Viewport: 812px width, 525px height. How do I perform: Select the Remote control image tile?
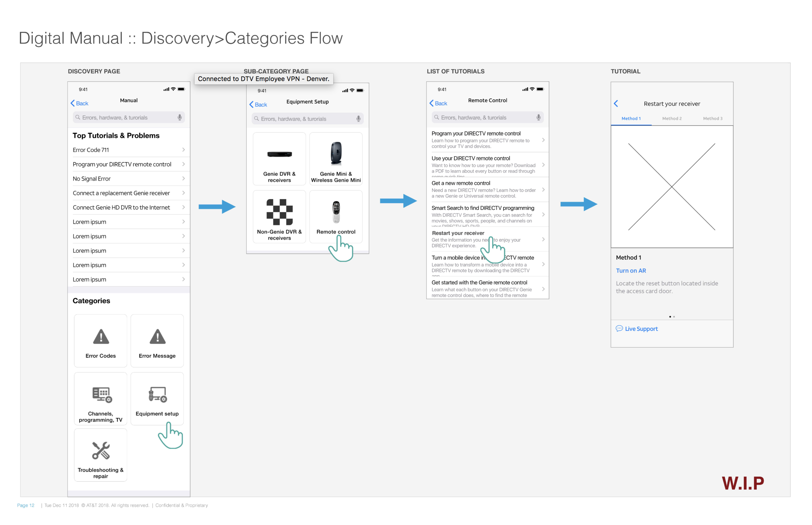tap(336, 211)
